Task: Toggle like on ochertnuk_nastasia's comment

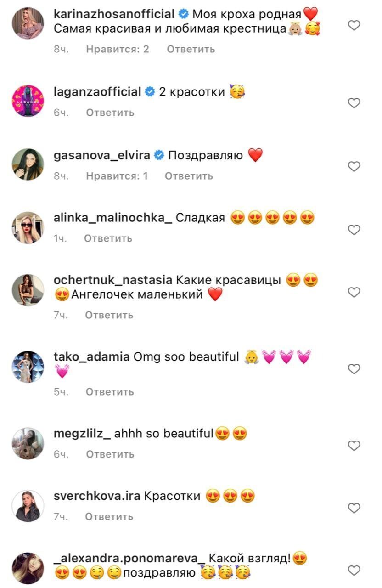Action: coord(354,292)
